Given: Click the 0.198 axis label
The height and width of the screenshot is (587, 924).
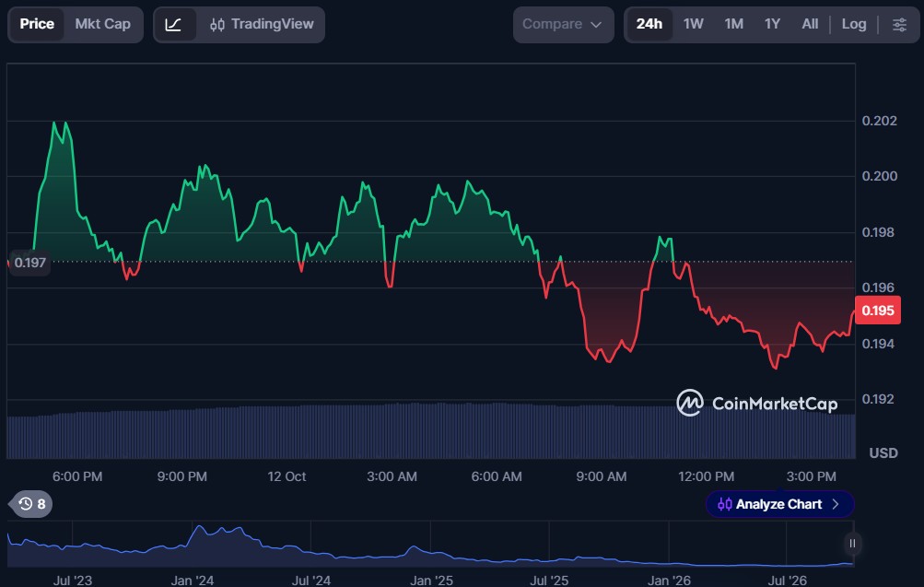Looking at the screenshot, I should point(878,232).
